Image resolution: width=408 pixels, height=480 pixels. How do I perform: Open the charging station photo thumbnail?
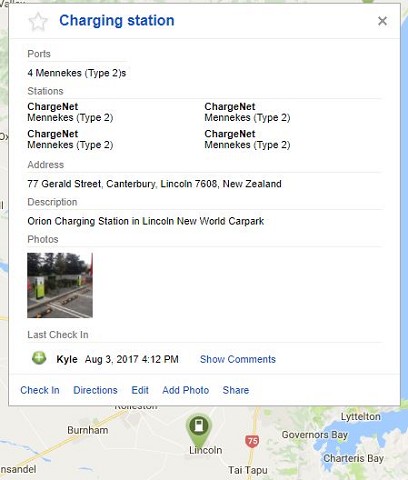pos(60,285)
